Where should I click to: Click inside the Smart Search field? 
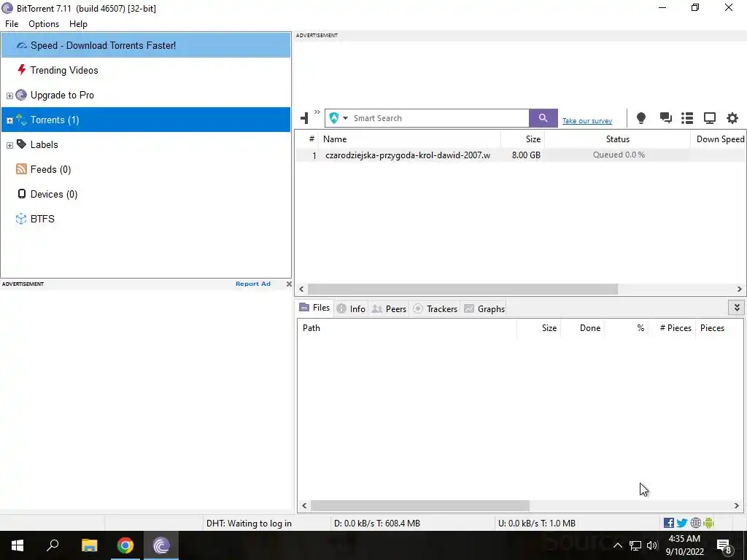point(439,118)
